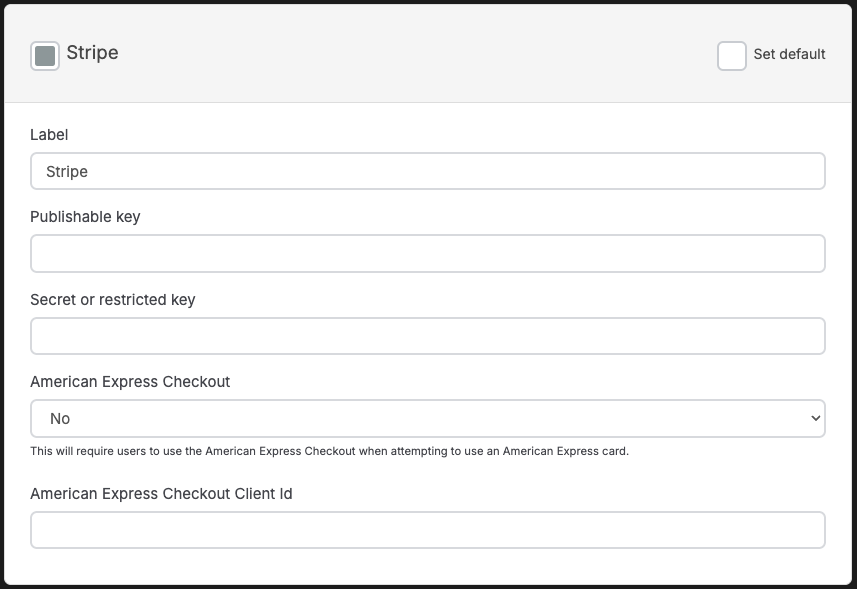This screenshot has height=589, width=857.
Task: Click the American Express Checkout caption
Action: point(130,381)
